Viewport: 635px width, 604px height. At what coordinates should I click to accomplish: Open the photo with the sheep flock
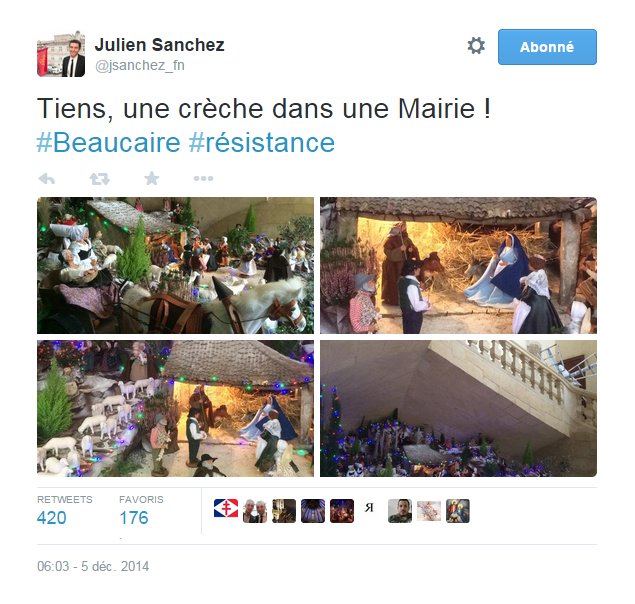click(175, 408)
